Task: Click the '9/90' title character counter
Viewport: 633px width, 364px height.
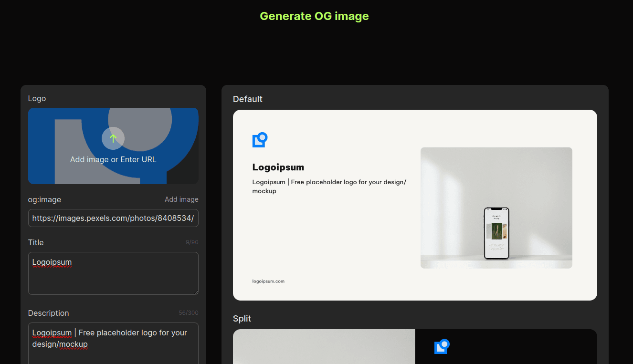Action: (x=192, y=242)
